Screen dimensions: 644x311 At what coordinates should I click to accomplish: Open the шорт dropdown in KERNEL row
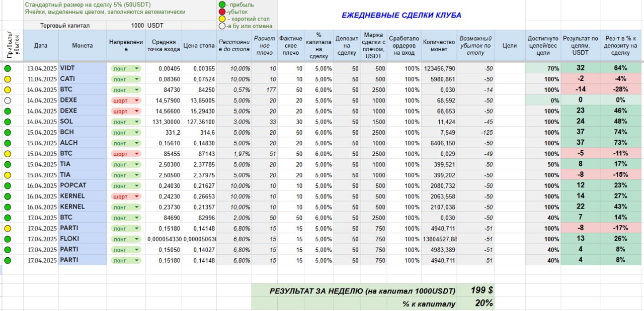(136, 196)
